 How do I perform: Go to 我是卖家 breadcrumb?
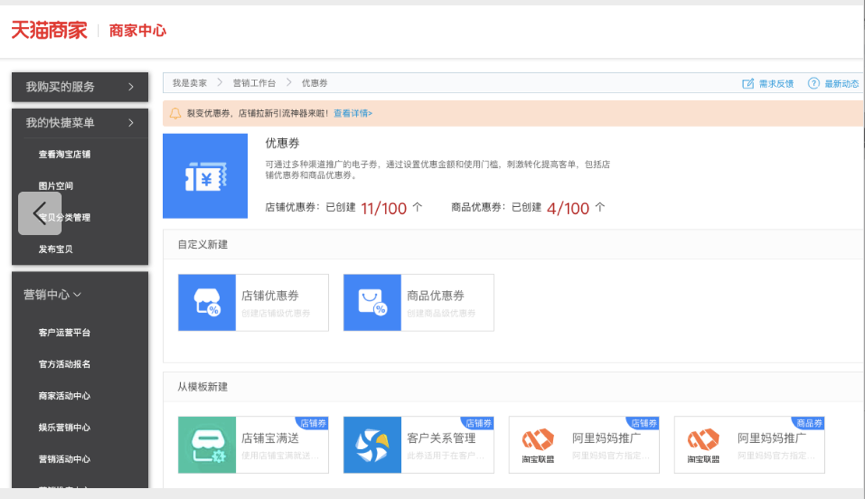(189, 83)
